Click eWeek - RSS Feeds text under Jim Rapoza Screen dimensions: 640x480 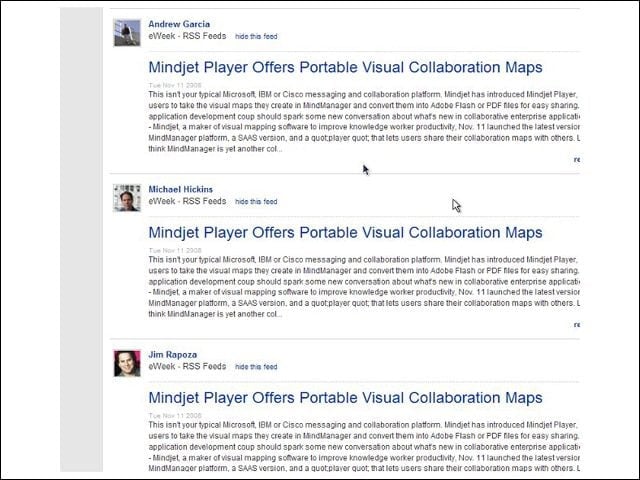coord(187,367)
